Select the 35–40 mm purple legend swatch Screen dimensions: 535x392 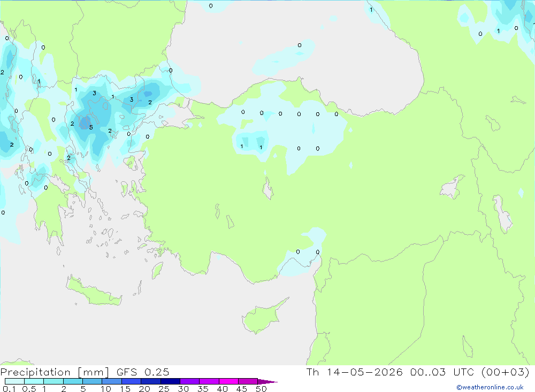[x=209, y=381]
